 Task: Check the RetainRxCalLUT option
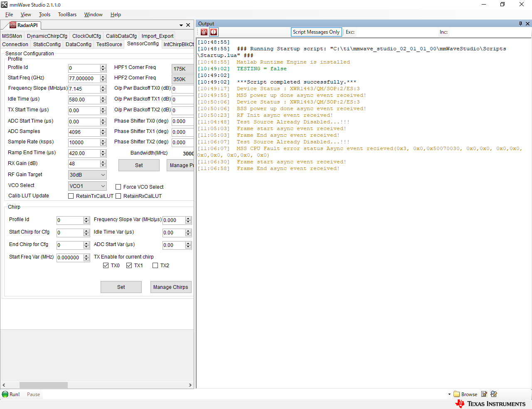point(118,196)
